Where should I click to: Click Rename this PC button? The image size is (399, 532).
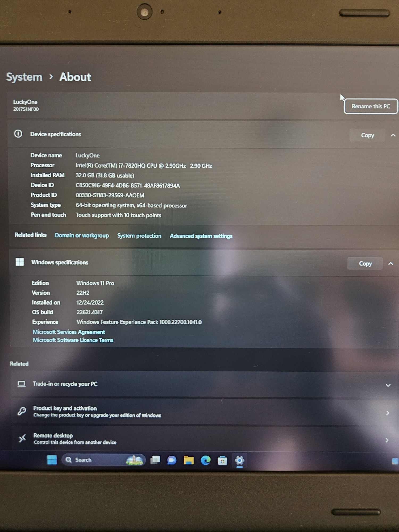(371, 106)
